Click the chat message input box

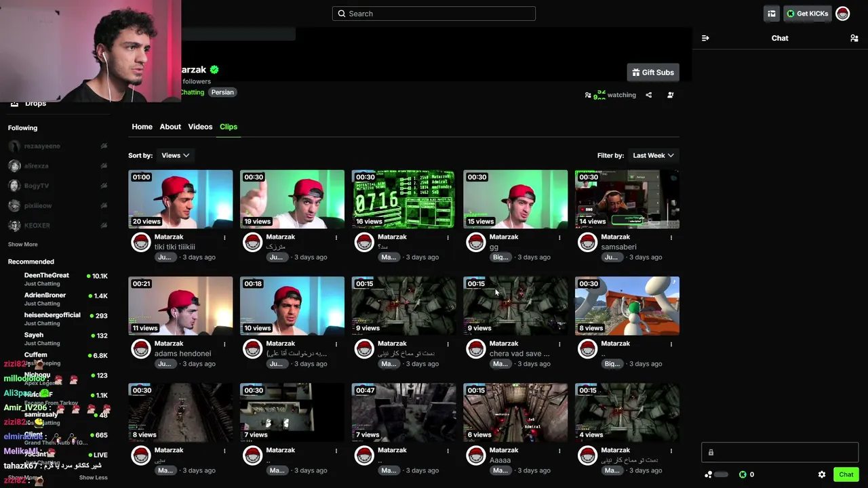point(780,452)
